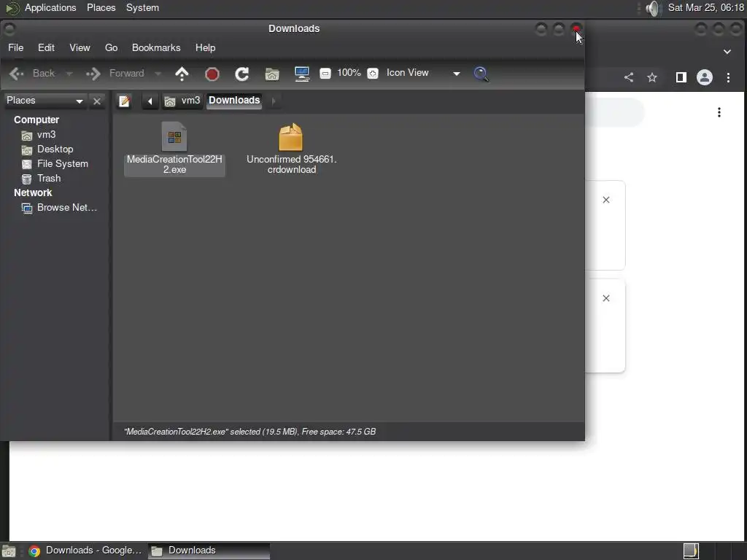Zoom in with the plus icon
The image size is (747, 560).
click(x=373, y=74)
